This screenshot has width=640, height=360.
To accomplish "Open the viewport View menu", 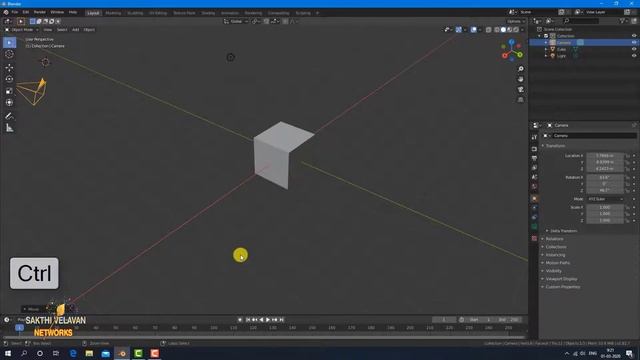I will [48, 30].
